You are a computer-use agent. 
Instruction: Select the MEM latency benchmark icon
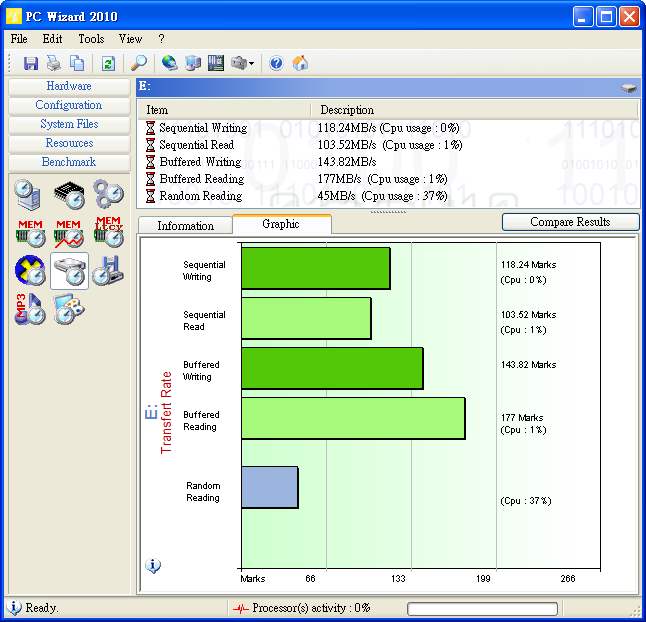coord(108,232)
